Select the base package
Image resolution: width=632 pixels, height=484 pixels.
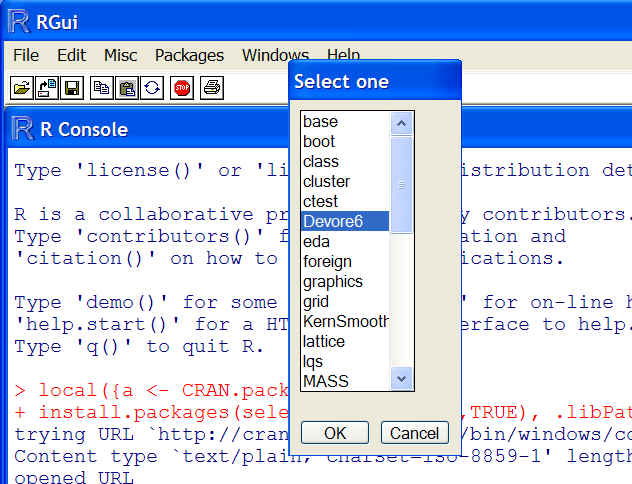pyautogui.click(x=345, y=121)
